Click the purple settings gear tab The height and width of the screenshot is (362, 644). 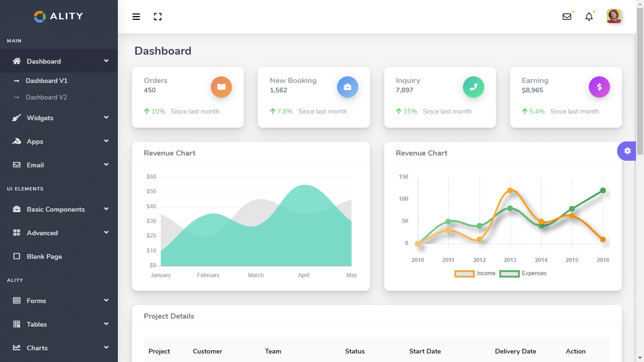627,151
